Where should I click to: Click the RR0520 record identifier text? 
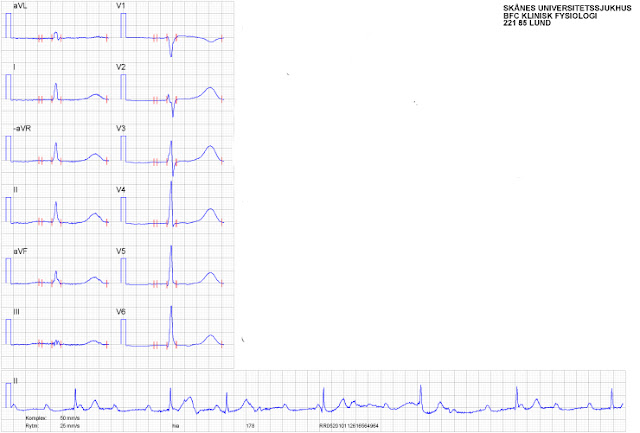point(349,426)
